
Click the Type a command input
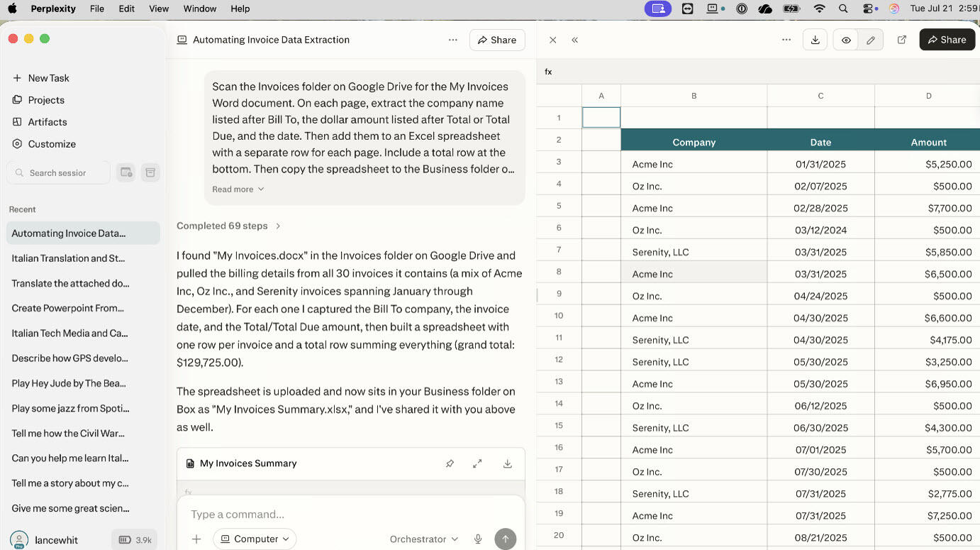[350, 515]
